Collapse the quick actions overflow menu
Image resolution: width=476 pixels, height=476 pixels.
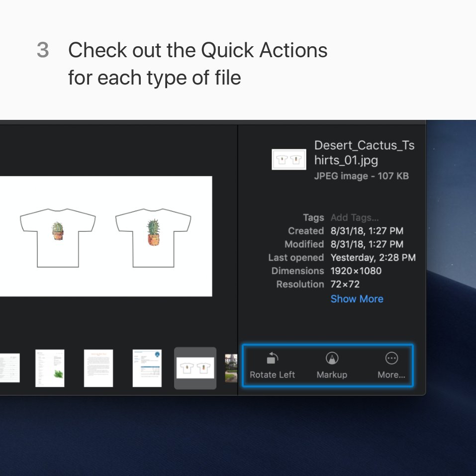(391, 365)
